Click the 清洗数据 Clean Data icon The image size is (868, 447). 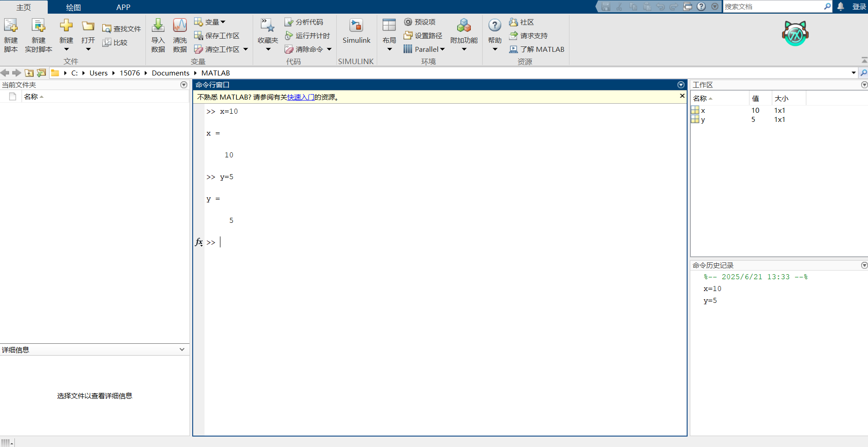point(180,26)
